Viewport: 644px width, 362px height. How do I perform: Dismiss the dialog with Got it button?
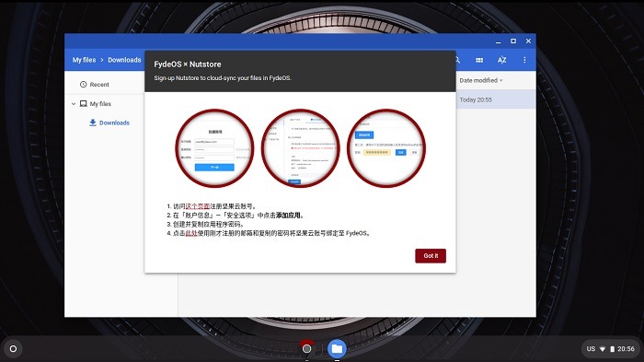tap(431, 256)
